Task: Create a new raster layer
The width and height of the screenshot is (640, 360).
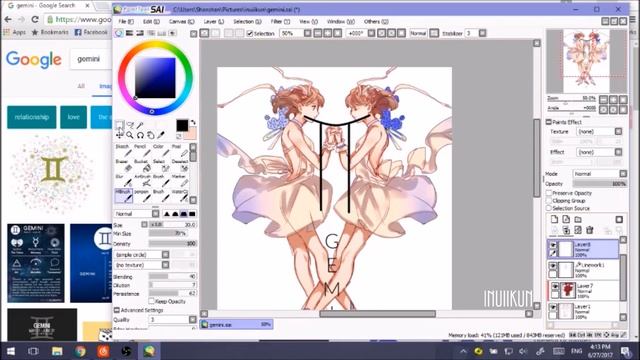Action: [554, 220]
